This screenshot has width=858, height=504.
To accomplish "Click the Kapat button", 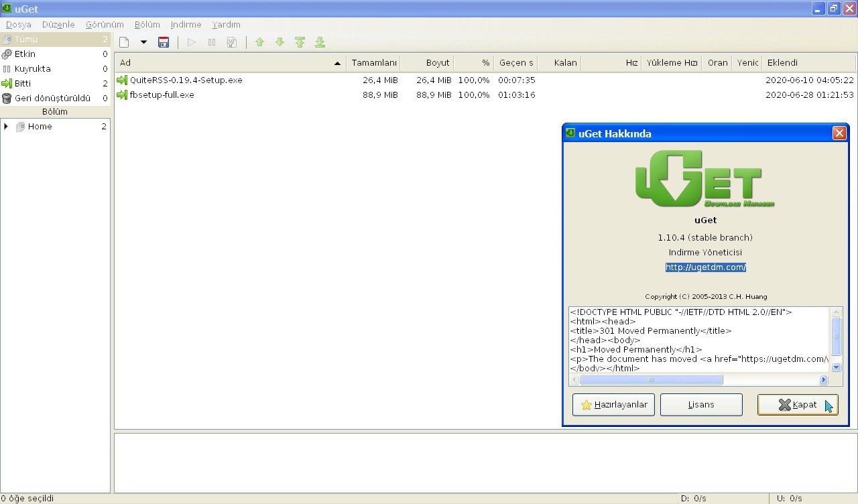I will (798, 405).
